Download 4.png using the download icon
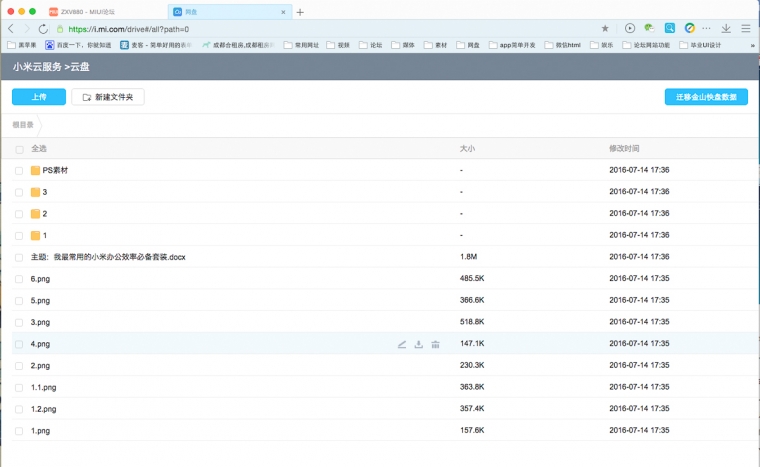Viewport: 760px width, 467px height. click(x=419, y=344)
